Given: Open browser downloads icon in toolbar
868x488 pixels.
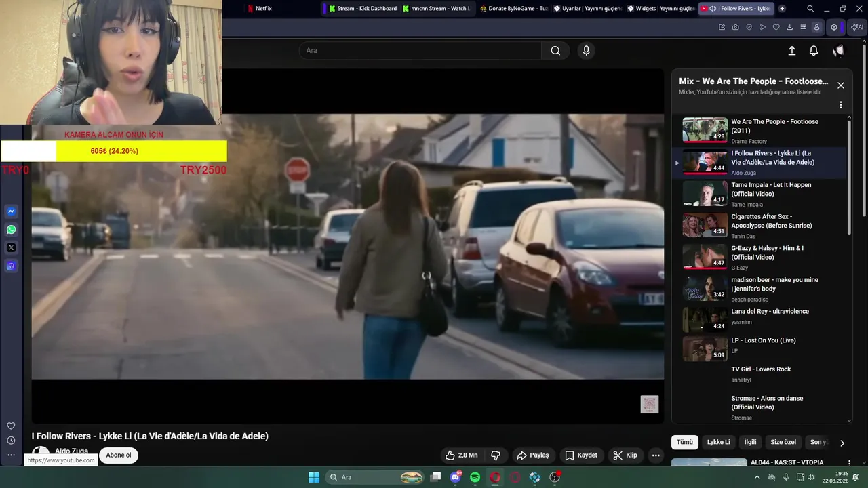Looking at the screenshot, I should click(790, 27).
